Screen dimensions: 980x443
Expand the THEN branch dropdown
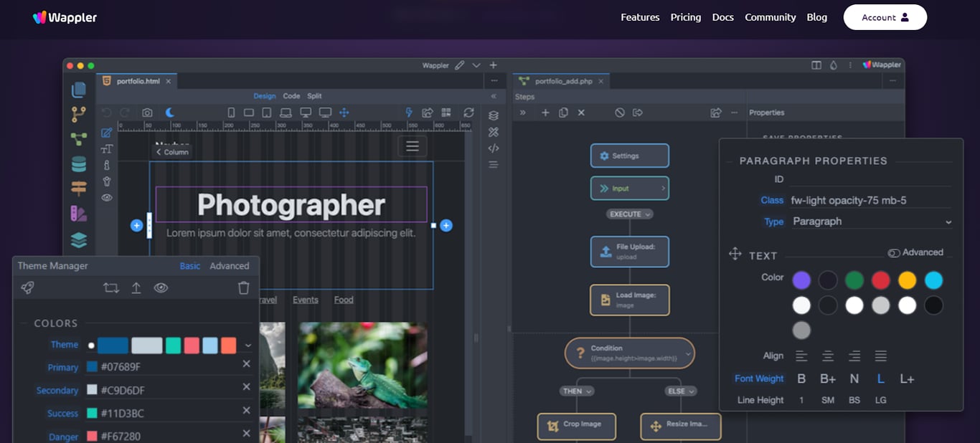(577, 391)
